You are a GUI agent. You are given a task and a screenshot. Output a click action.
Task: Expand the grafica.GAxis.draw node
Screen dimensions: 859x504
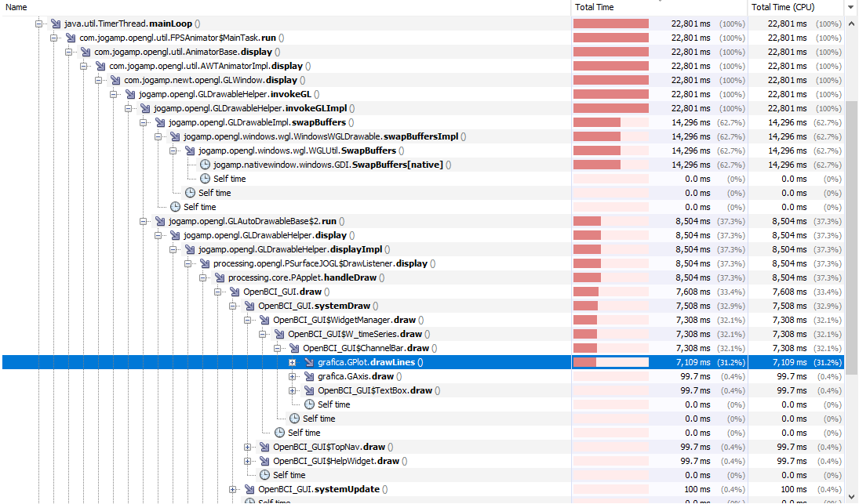(292, 376)
